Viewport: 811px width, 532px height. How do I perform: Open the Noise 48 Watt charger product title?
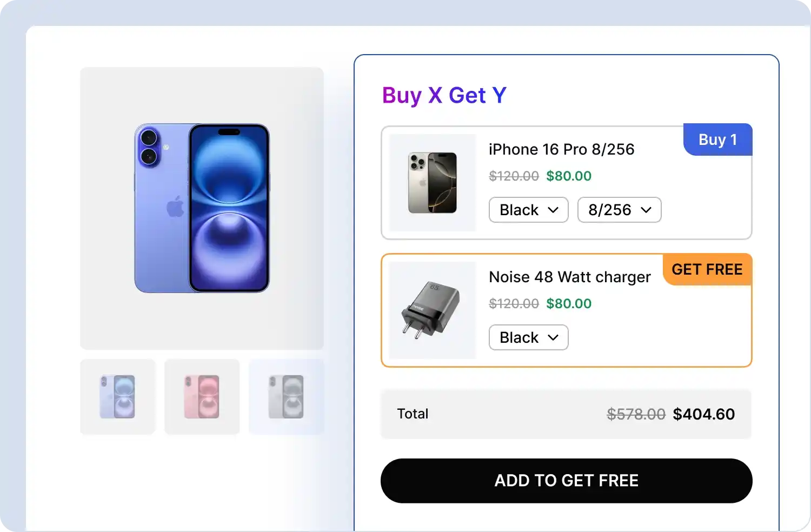[x=569, y=277]
